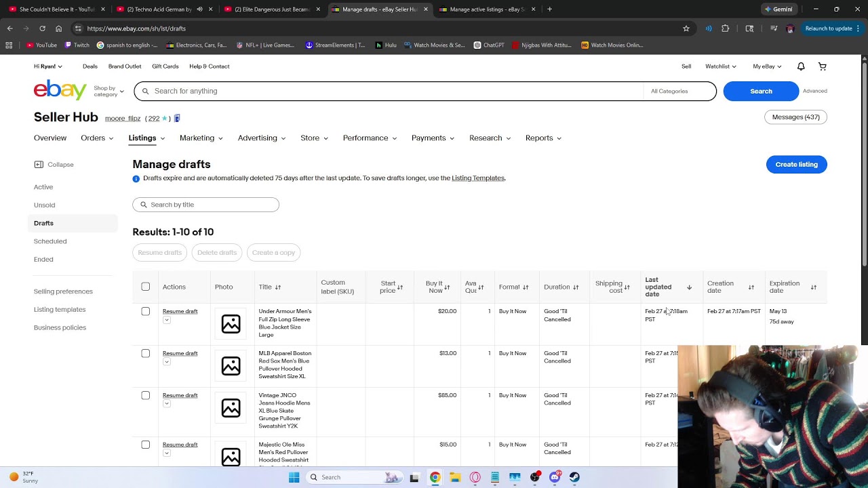The width and height of the screenshot is (868, 488).
Task: Open the Overview tab in Seller Hub
Action: (50, 138)
